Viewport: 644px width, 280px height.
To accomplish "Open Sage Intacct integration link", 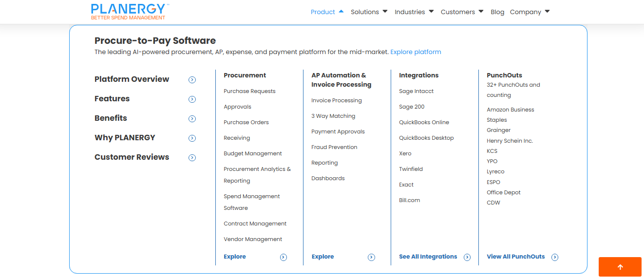I will pyautogui.click(x=416, y=91).
